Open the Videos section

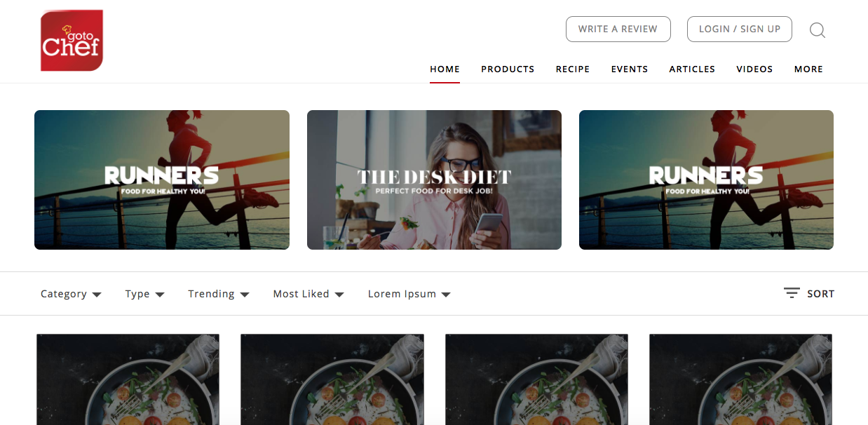click(754, 69)
